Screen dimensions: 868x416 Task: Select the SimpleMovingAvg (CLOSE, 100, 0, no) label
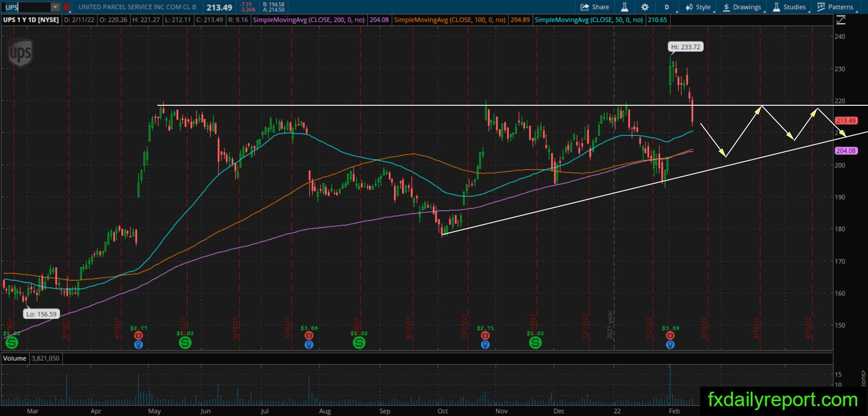pyautogui.click(x=450, y=20)
